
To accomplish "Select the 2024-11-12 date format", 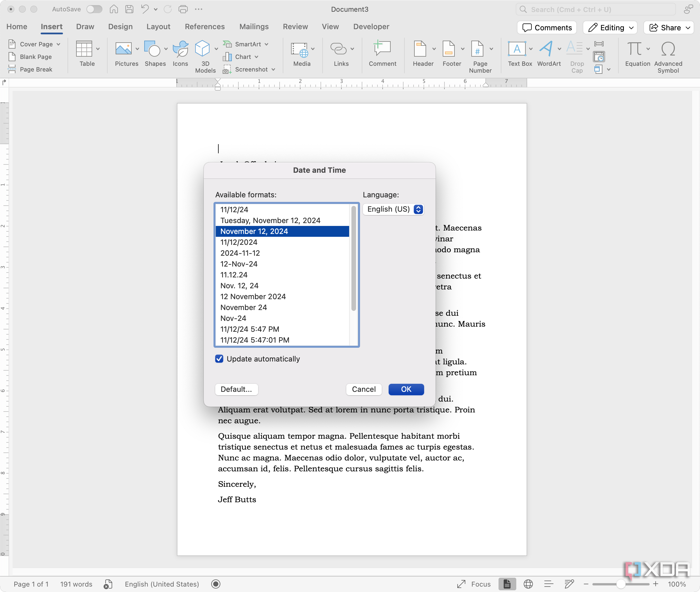I will tap(282, 253).
